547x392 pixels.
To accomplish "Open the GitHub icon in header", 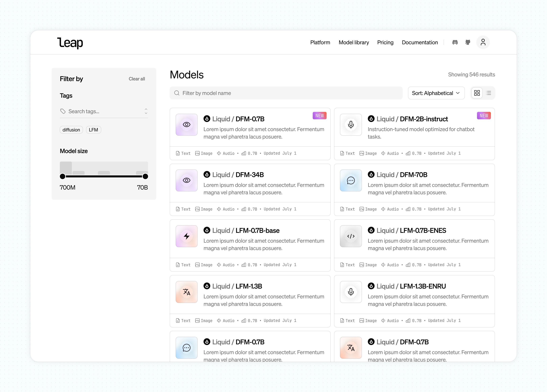I will click(468, 42).
